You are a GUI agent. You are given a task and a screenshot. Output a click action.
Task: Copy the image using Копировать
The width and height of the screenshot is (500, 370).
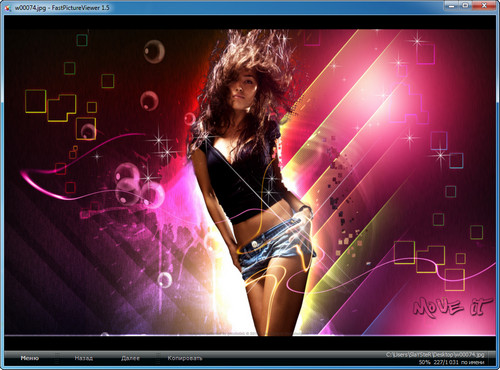(x=185, y=358)
